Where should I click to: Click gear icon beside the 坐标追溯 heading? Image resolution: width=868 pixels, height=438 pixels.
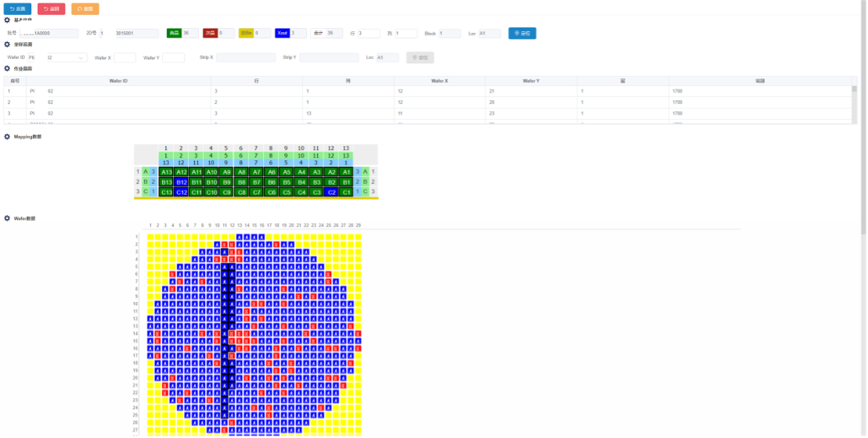click(7, 45)
